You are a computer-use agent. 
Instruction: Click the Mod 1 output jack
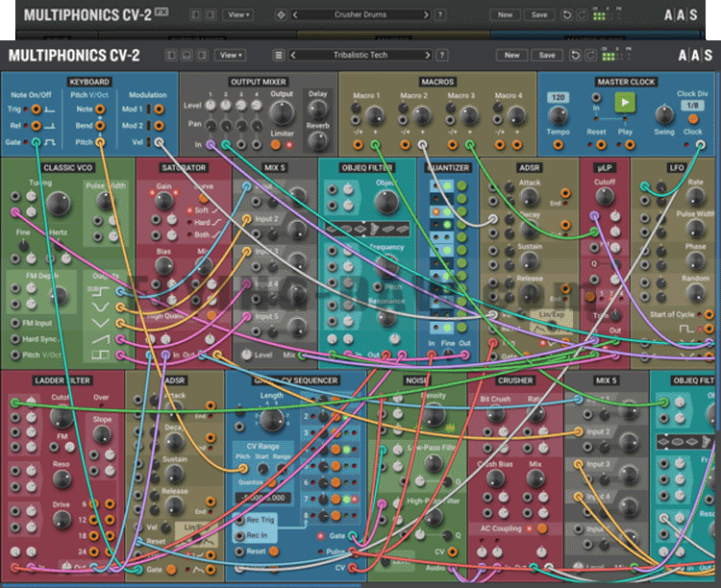[x=159, y=110]
